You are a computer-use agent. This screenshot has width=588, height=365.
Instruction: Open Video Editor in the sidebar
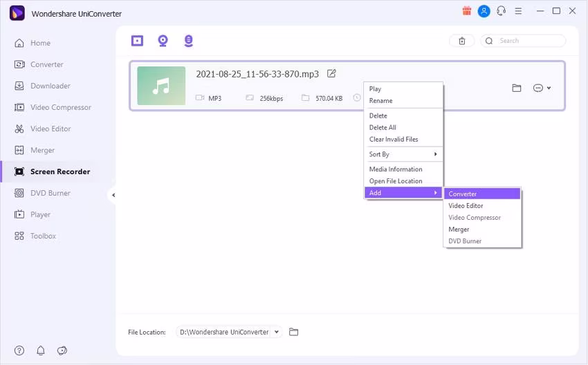tap(42, 129)
